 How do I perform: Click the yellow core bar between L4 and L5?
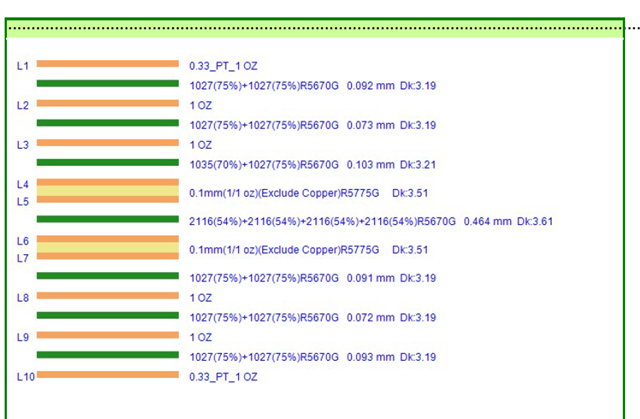(x=108, y=191)
